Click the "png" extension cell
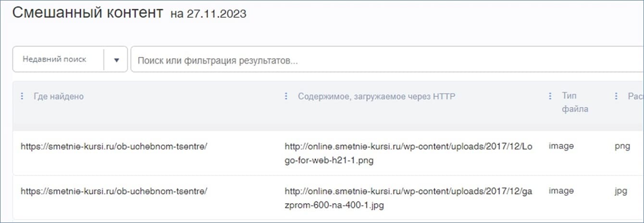 pyautogui.click(x=622, y=146)
